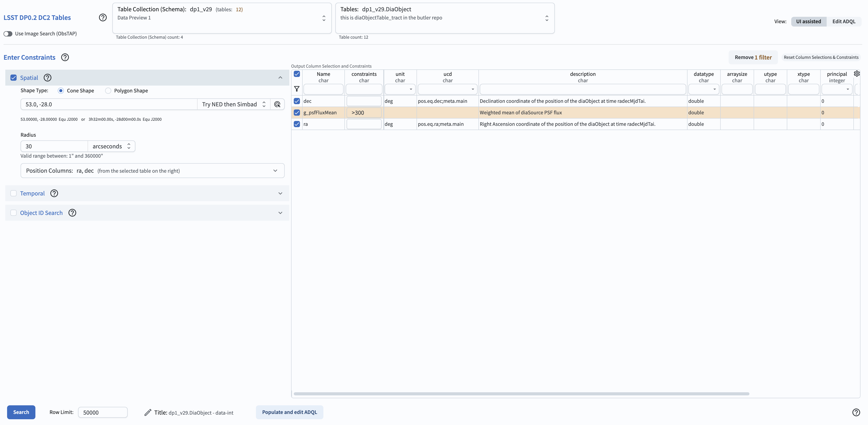Click Populate and edit ADQL button

[x=289, y=412]
